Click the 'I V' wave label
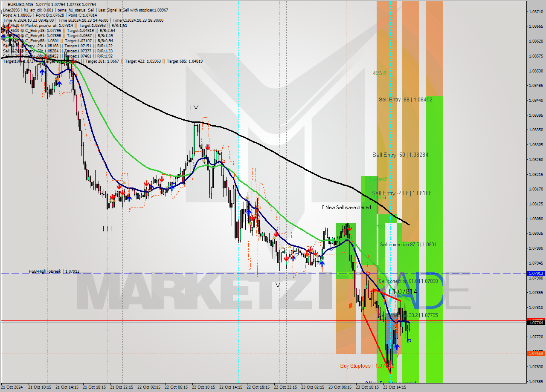546x392 pixels. tap(194, 107)
